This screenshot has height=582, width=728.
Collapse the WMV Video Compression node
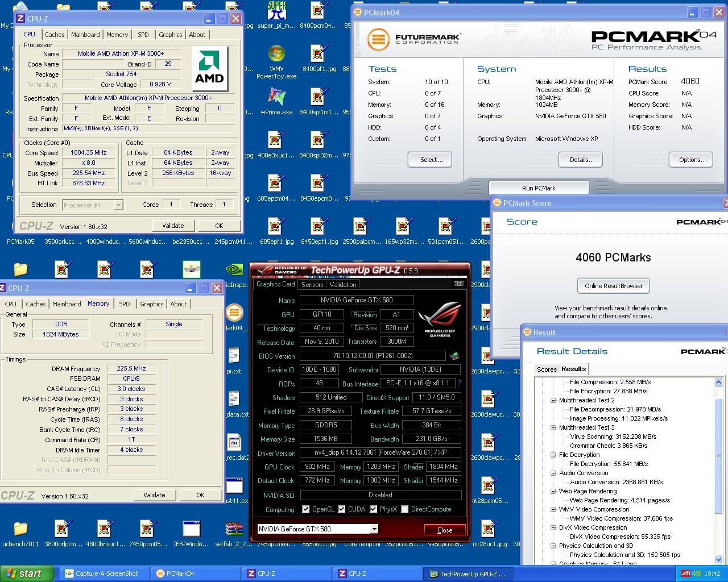click(553, 509)
